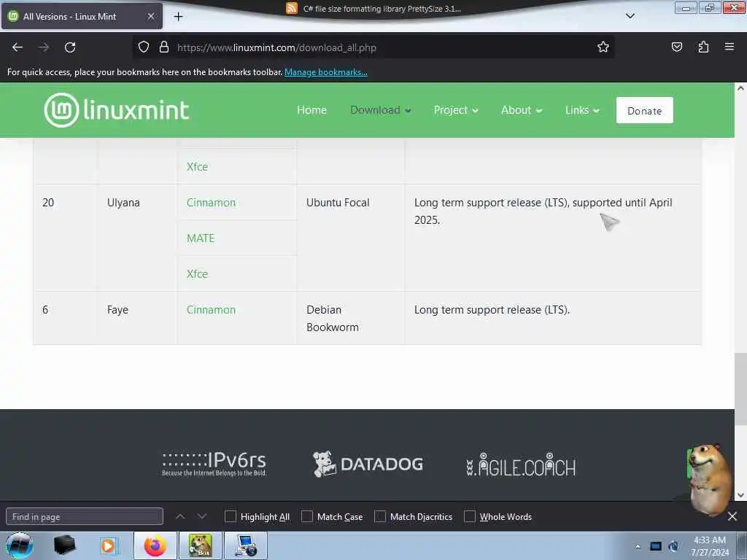Viewport: 747px width, 560px height.
Task: Tick the Match Diacritics checkbox
Action: point(379,516)
